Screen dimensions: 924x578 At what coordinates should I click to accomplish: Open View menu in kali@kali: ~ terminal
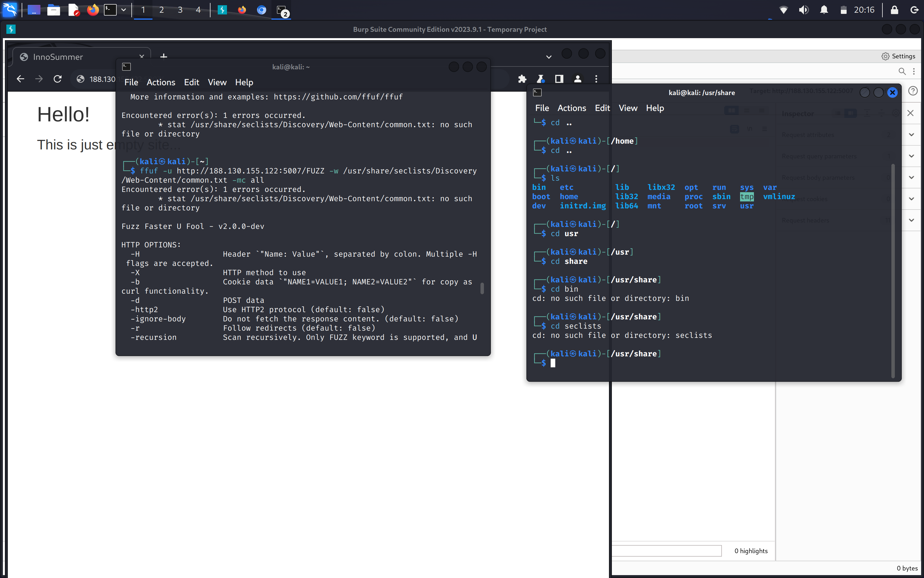point(217,82)
